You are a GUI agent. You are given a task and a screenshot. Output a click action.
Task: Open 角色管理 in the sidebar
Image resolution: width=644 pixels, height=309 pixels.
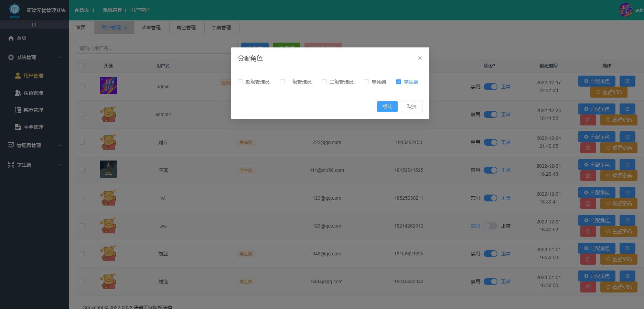[34, 93]
